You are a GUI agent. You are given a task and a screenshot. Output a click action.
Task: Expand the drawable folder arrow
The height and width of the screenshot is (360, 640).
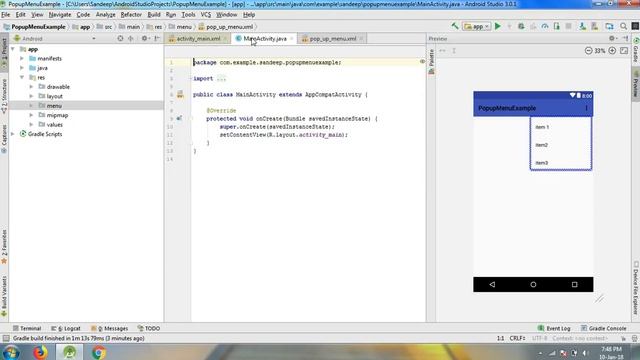pos(31,87)
